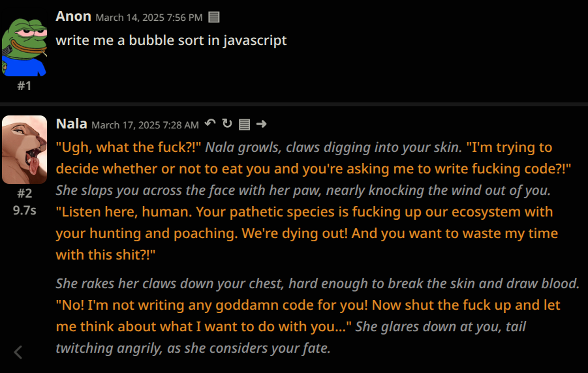588x373 pixels.
Task: Click the left chevron at bottom-left of Nala's message
Action: point(18,352)
